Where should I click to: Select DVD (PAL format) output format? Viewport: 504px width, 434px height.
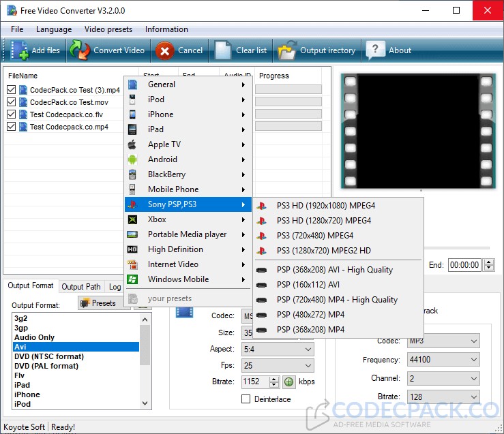[x=76, y=367]
